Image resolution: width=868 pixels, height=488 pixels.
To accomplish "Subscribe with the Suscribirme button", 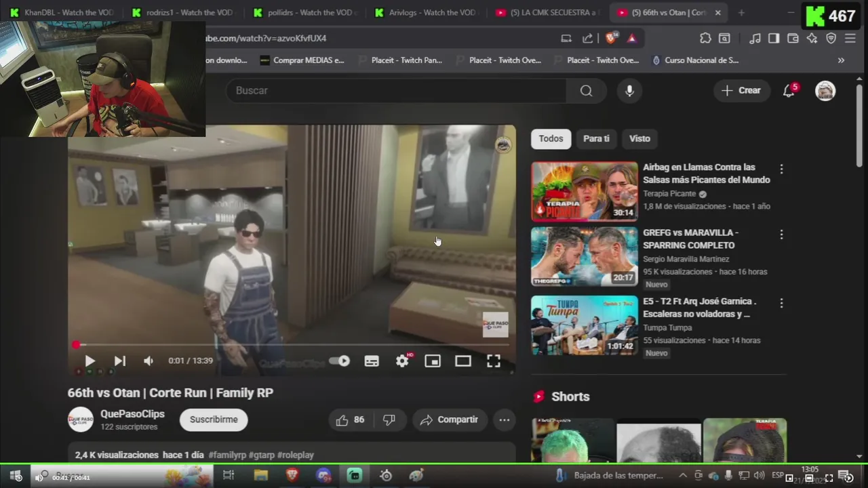I will point(214,420).
